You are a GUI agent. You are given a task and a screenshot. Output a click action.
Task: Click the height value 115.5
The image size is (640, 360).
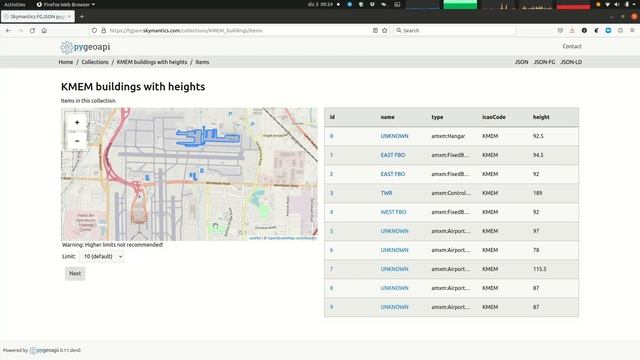click(539, 269)
